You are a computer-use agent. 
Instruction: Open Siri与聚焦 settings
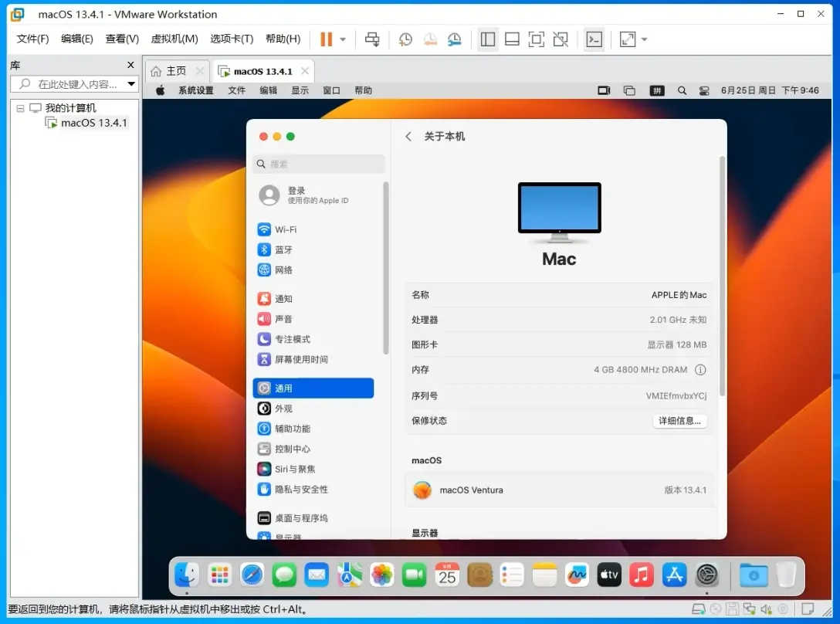[313, 469]
